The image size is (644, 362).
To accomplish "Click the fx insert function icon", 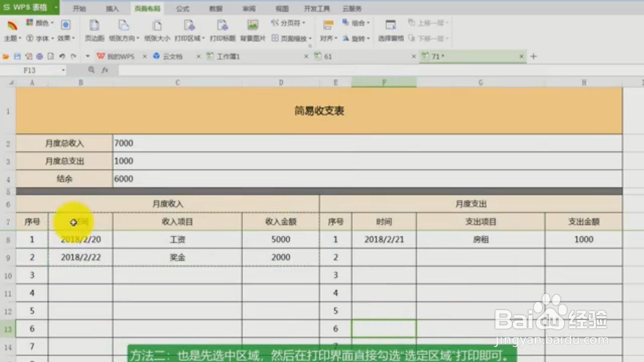I will (x=105, y=70).
